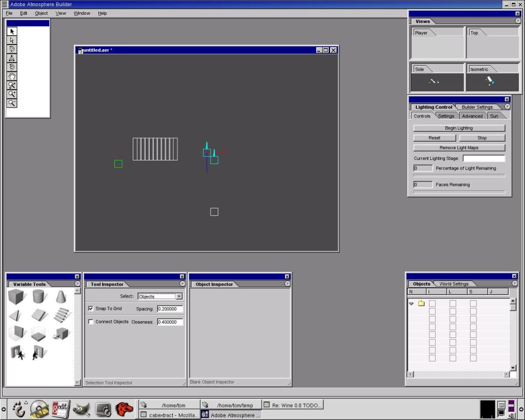The image size is (525, 420).
Task: Tick first-row checkbox under column I
Action: coord(432,304)
